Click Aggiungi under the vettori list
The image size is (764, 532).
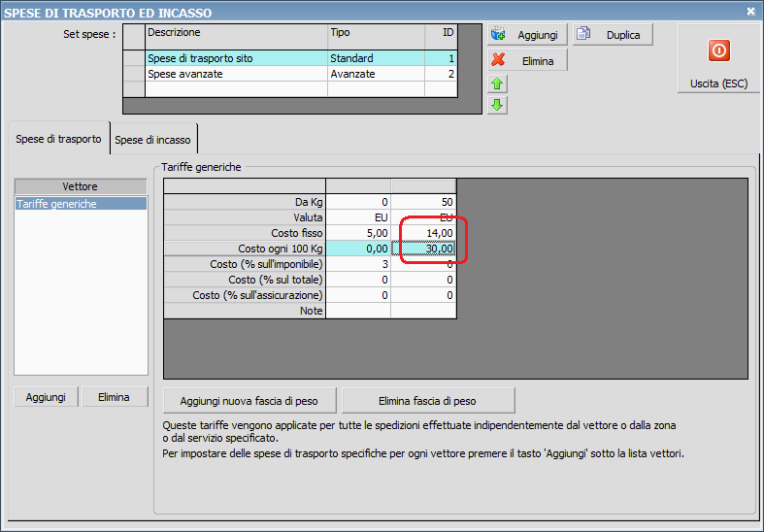click(46, 397)
